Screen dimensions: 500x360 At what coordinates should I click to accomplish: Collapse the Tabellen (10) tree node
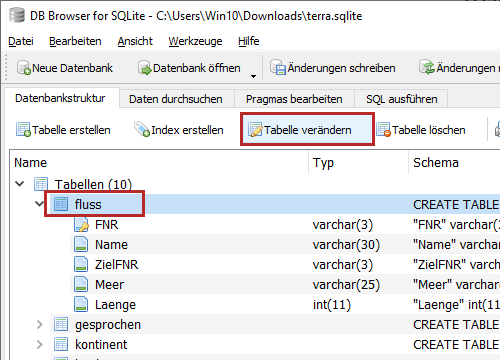(x=20, y=184)
